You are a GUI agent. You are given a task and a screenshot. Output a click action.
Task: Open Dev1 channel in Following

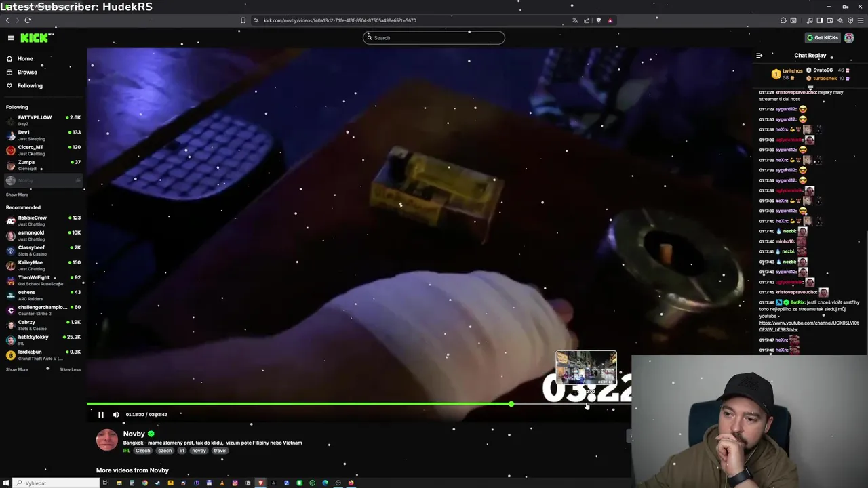(x=43, y=136)
